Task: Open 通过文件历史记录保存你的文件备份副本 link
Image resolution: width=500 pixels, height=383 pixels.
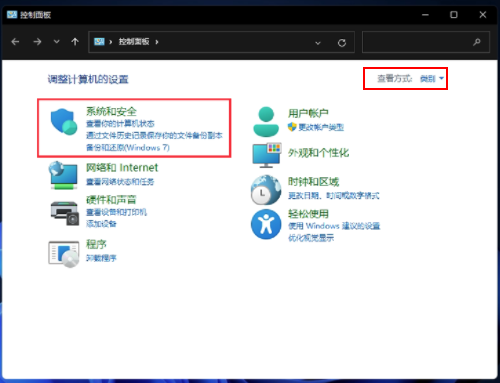Action: pyautogui.click(x=154, y=135)
